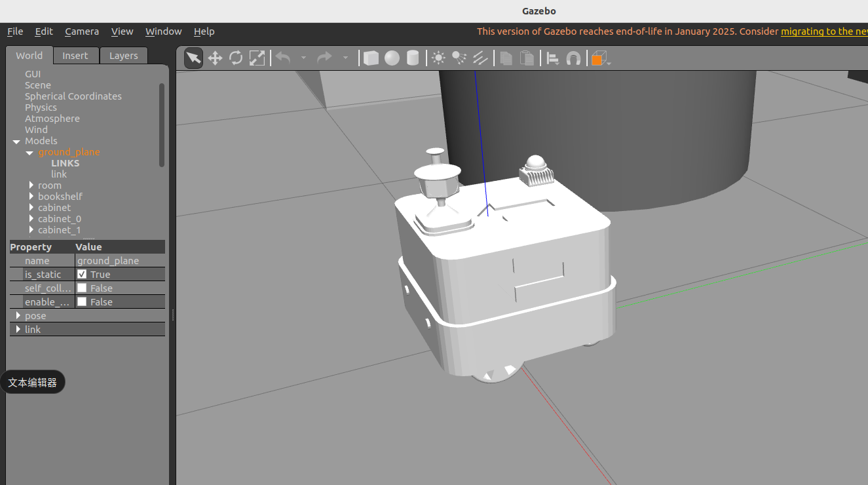The height and width of the screenshot is (485, 868).
Task: Toggle the is_static checkbox
Action: (82, 274)
